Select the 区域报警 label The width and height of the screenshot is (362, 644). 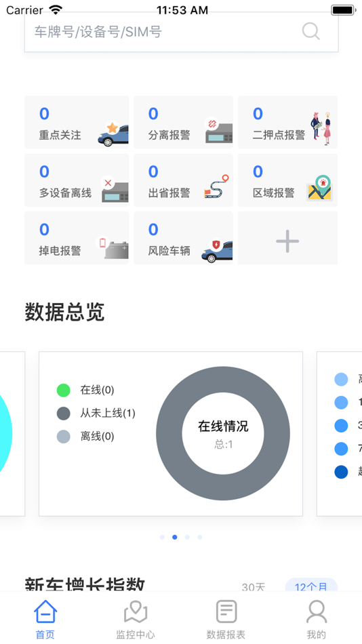(274, 193)
